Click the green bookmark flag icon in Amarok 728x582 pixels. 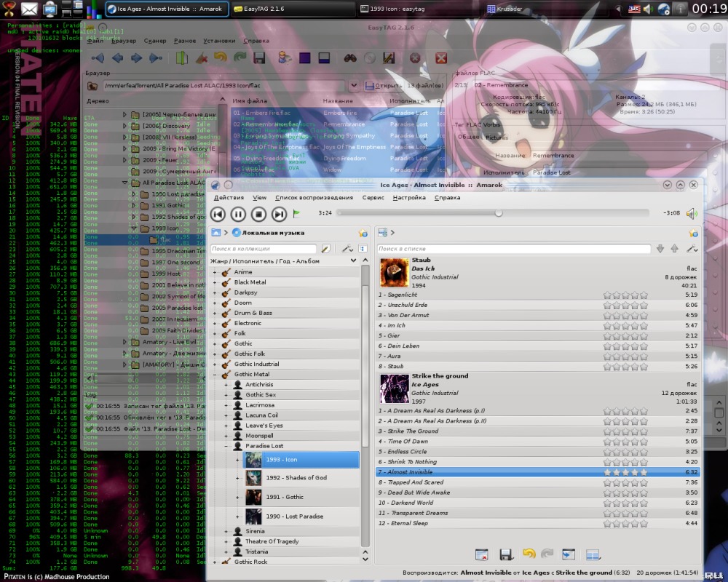pyautogui.click(x=296, y=213)
